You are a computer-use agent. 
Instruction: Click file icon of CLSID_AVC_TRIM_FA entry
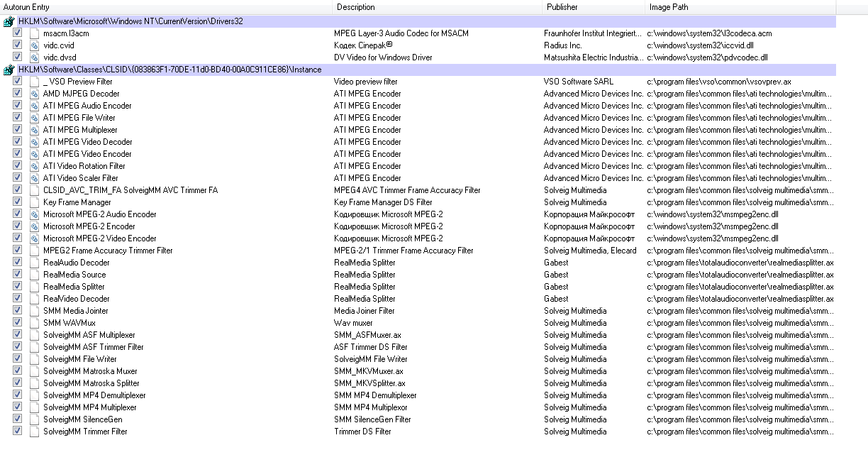pyautogui.click(x=34, y=190)
